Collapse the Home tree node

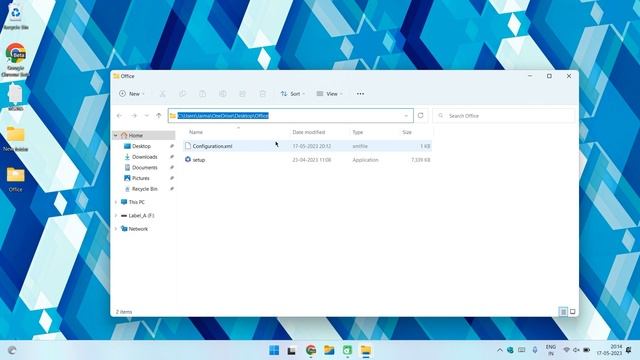pyautogui.click(x=116, y=136)
